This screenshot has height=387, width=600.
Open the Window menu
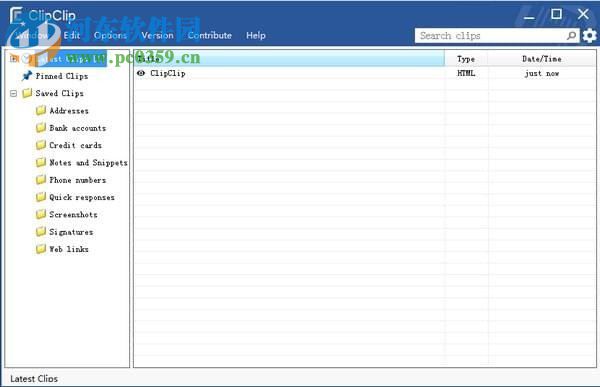[32, 35]
